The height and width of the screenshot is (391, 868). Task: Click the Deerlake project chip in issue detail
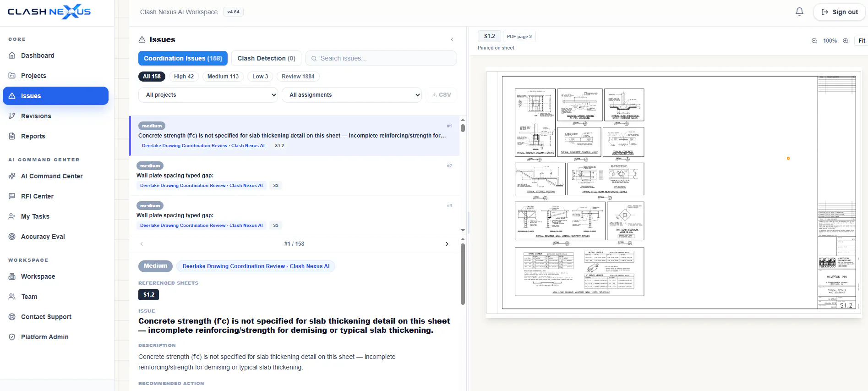pos(256,266)
